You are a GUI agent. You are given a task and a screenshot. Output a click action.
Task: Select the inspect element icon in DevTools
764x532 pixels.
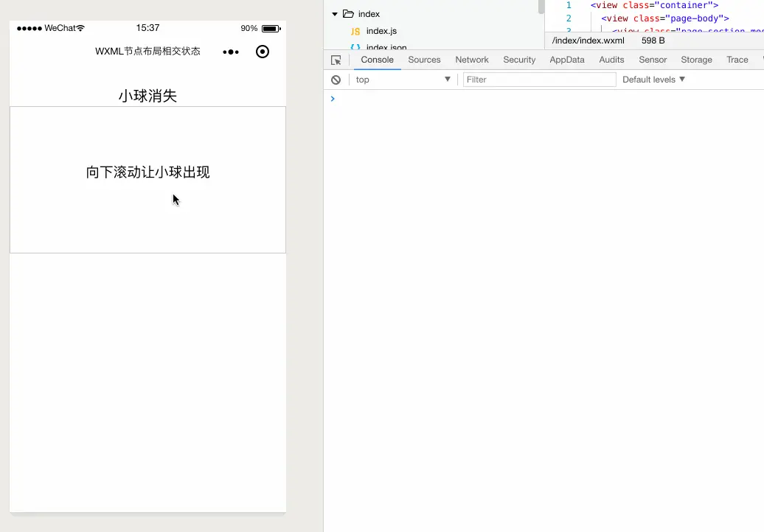pos(336,60)
